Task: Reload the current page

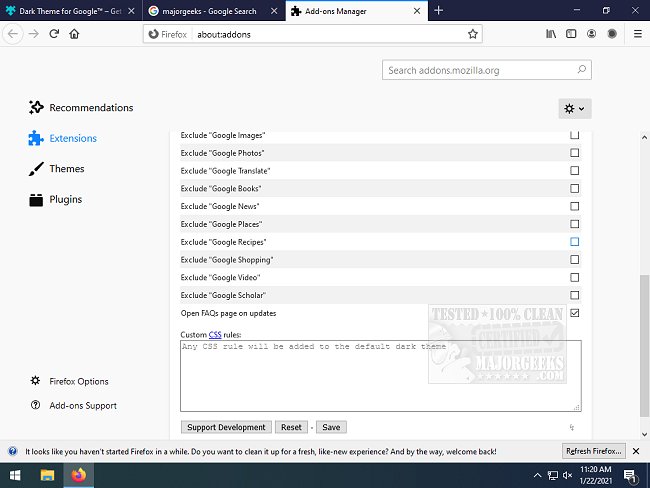Action: tap(54, 34)
